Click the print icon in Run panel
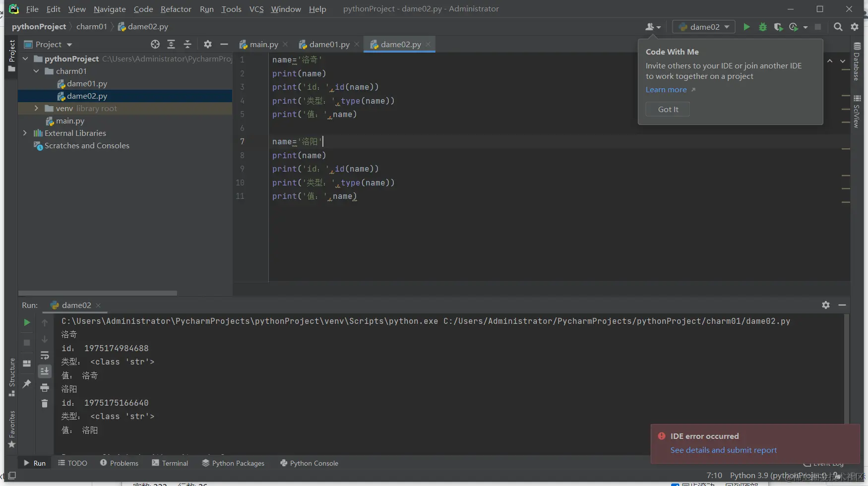 point(45,387)
